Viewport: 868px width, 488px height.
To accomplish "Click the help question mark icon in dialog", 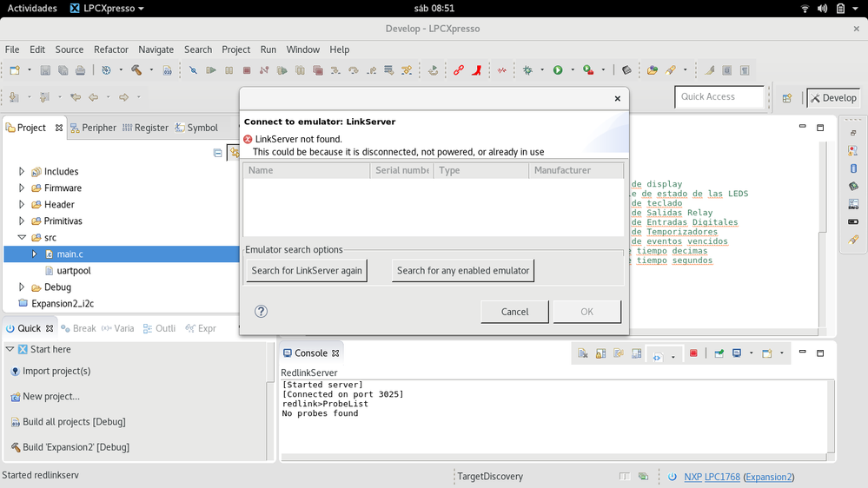I will click(x=261, y=312).
